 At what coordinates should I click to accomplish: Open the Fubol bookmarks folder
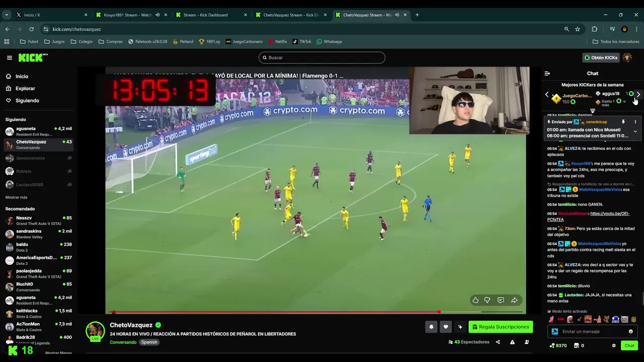point(29,41)
